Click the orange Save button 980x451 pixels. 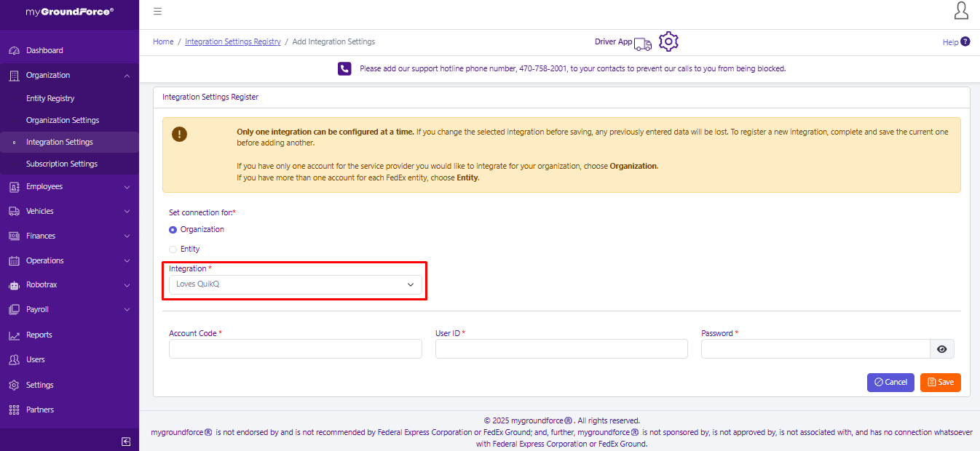click(941, 383)
